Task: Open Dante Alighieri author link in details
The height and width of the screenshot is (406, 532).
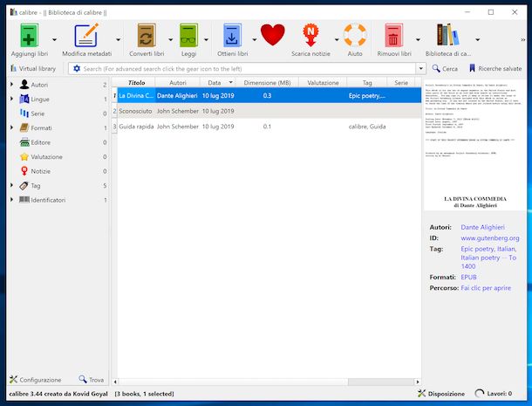Action: [x=482, y=227]
